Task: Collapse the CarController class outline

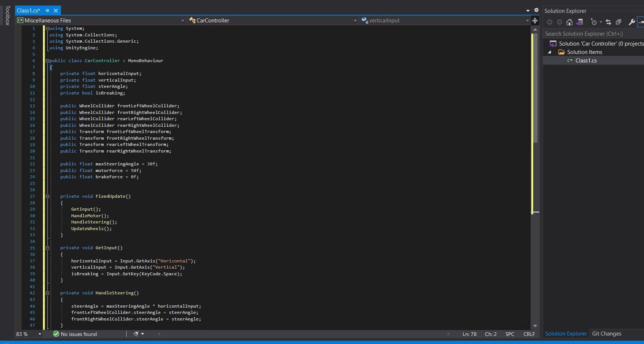Action: 47,61
